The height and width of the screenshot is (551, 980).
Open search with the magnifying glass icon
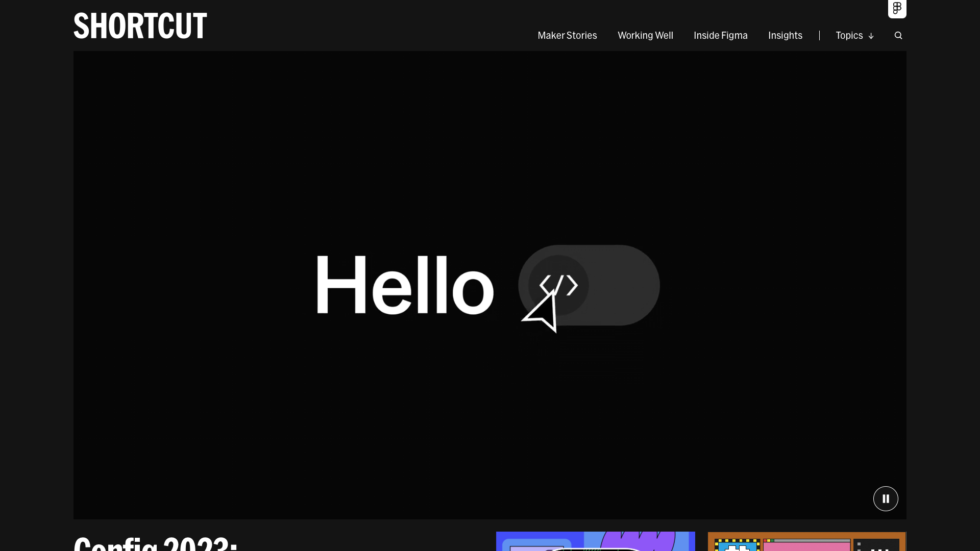coord(898,35)
